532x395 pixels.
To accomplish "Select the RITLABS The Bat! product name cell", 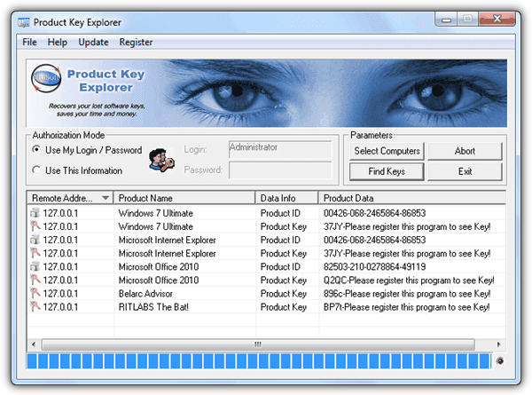I will tap(153, 307).
